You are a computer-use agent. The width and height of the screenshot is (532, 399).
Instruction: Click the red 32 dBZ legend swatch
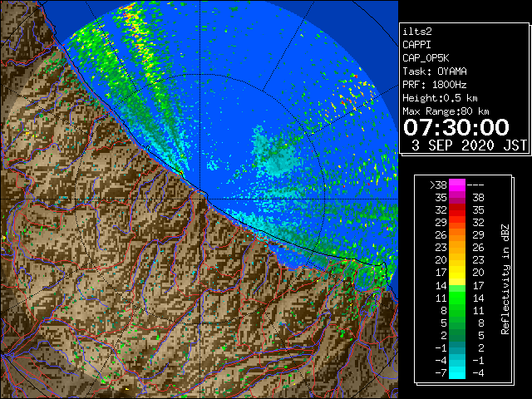457,210
